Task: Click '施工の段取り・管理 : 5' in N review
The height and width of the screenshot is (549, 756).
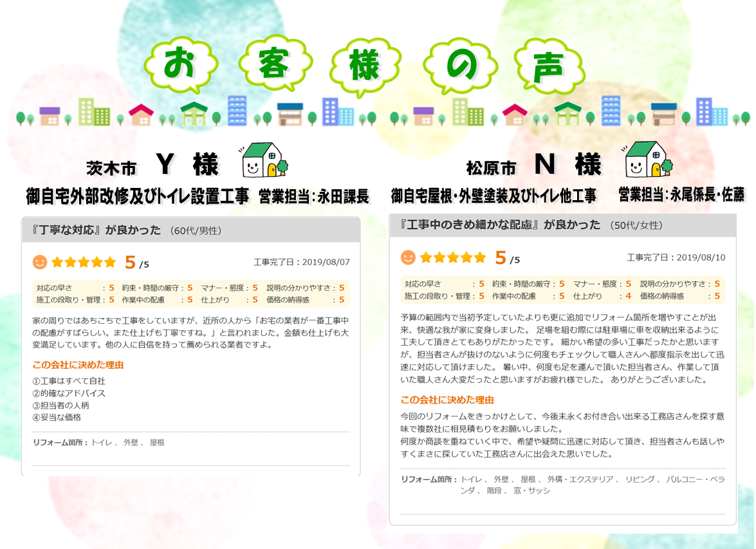Action: coord(444,296)
